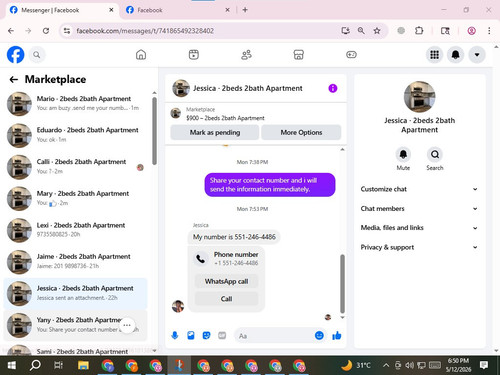Open Chrome profile avatar icon
Image resolution: width=500 pixels, height=375 pixels.
coord(471,31)
